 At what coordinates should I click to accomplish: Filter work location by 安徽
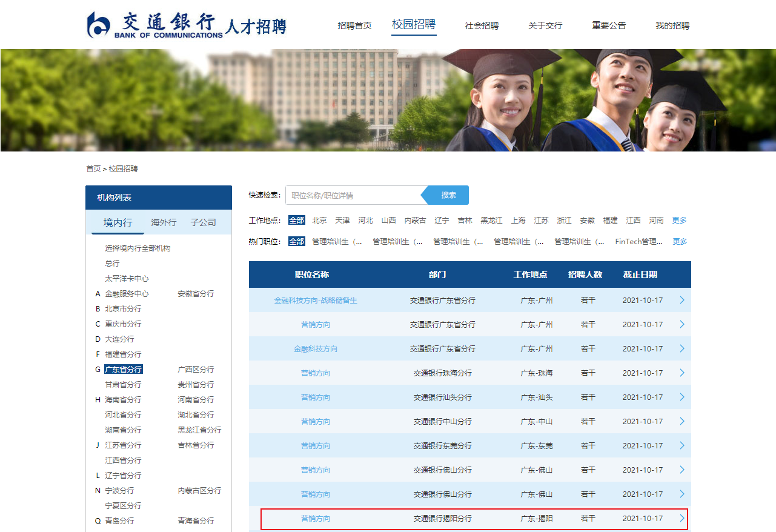[x=587, y=221]
